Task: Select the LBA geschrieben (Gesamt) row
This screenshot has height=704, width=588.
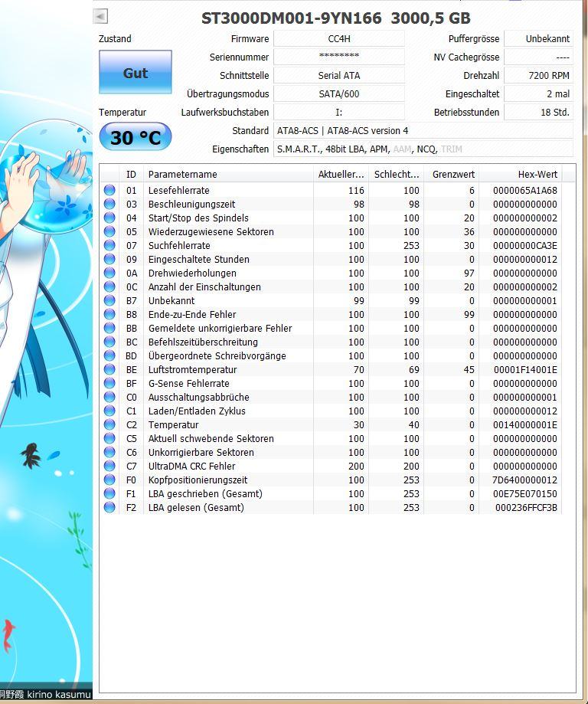Action: 331,494
